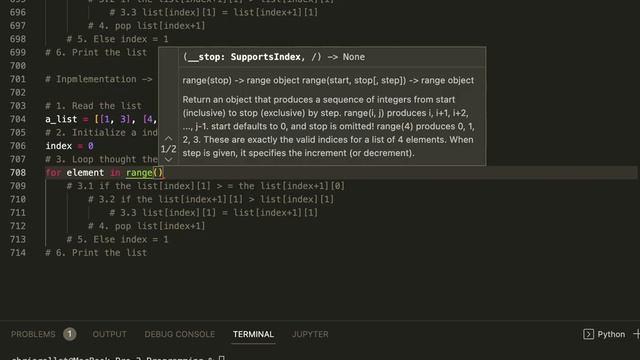Click comment '# 6. Print the list' line 699

coord(96,52)
